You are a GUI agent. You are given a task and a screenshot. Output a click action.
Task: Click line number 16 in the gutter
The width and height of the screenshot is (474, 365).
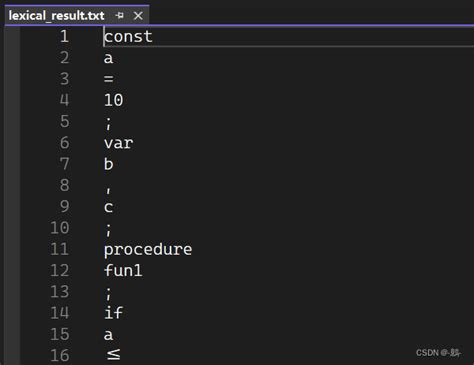[60, 355]
